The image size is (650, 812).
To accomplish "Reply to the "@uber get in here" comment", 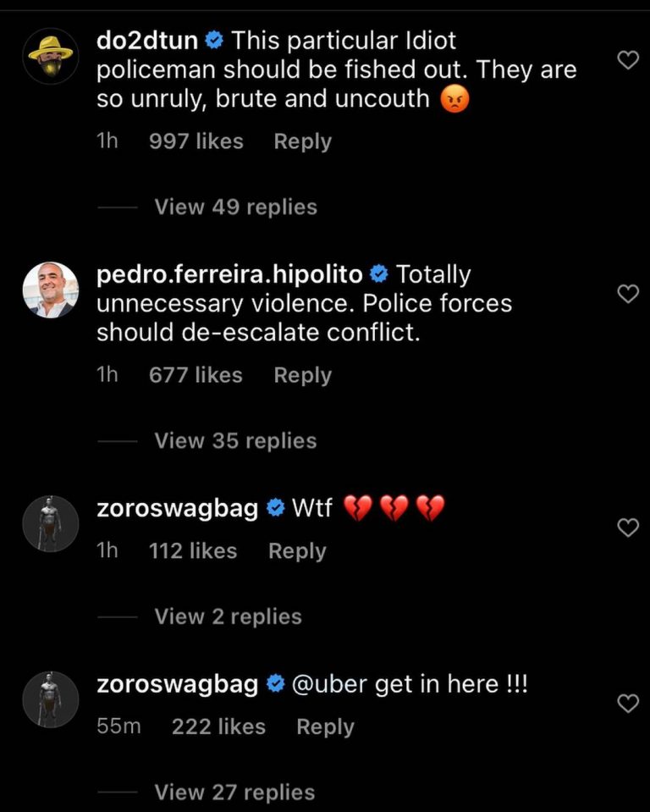I will tap(325, 727).
